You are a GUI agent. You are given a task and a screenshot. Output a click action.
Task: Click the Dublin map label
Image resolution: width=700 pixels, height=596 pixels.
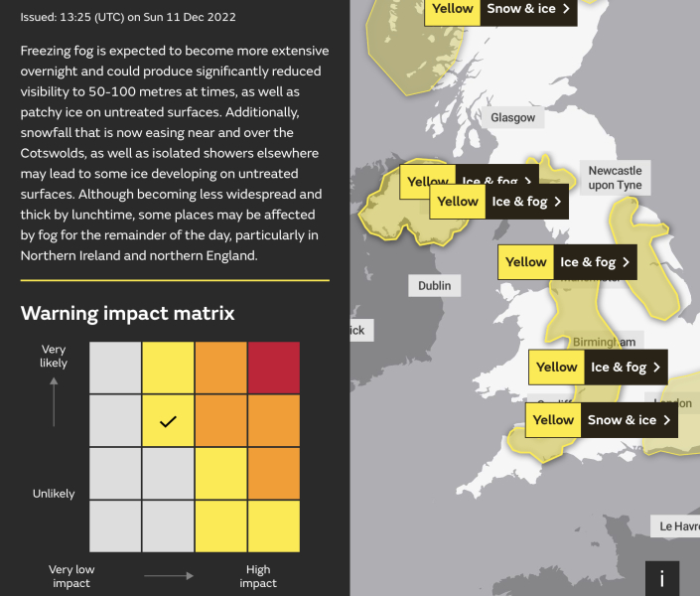434,286
